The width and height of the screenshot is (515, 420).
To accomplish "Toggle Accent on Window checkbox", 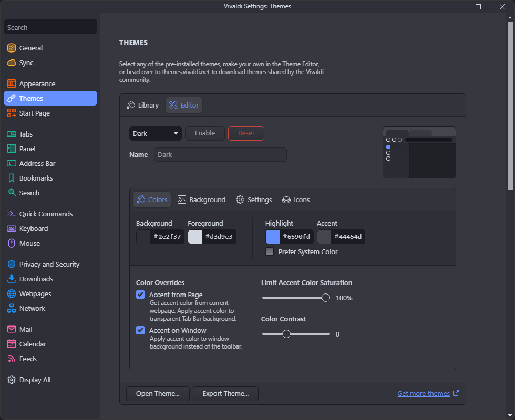I will [140, 330].
